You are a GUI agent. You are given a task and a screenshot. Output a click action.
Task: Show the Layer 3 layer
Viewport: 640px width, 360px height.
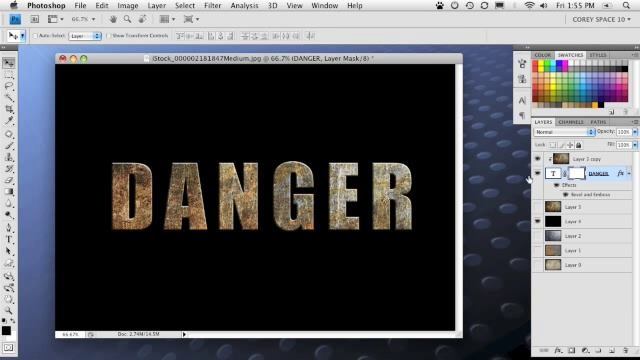click(538, 207)
